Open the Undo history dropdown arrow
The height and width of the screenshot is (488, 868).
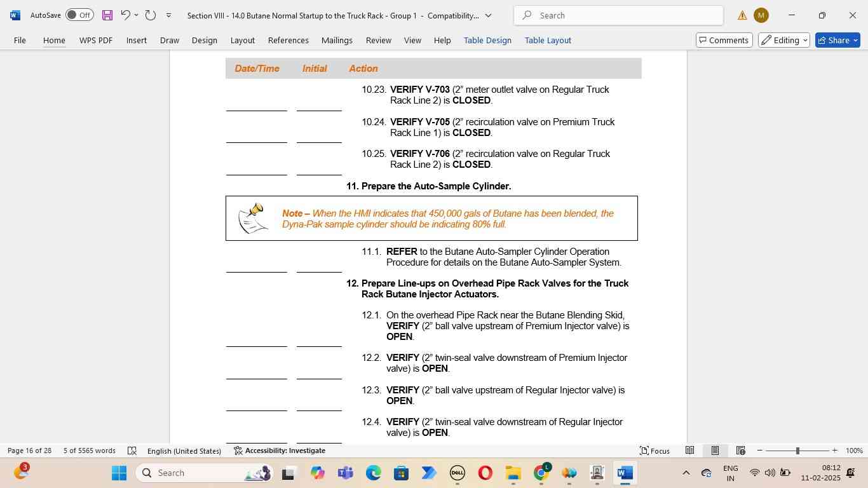(136, 15)
